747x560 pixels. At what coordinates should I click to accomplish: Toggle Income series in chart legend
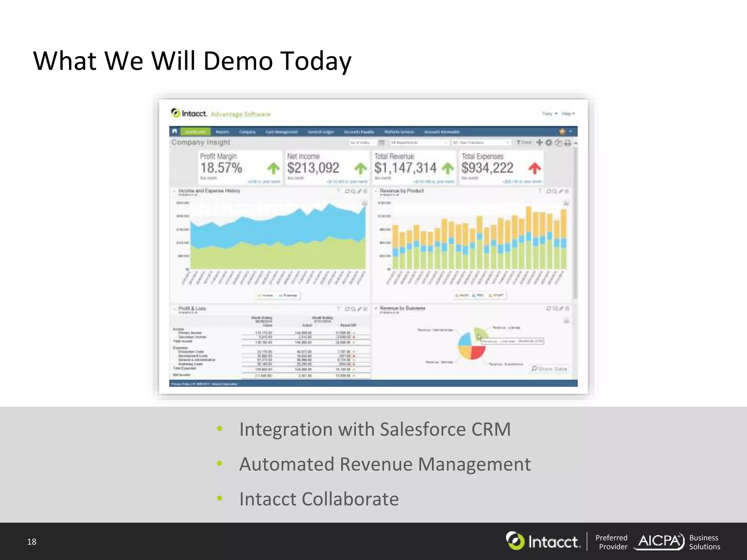265,295
